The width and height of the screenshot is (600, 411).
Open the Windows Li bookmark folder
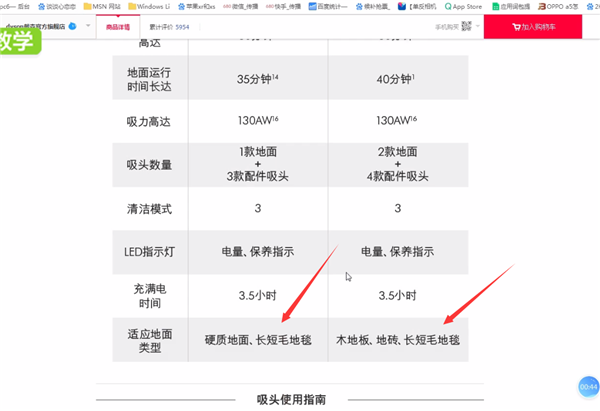coord(149,7)
